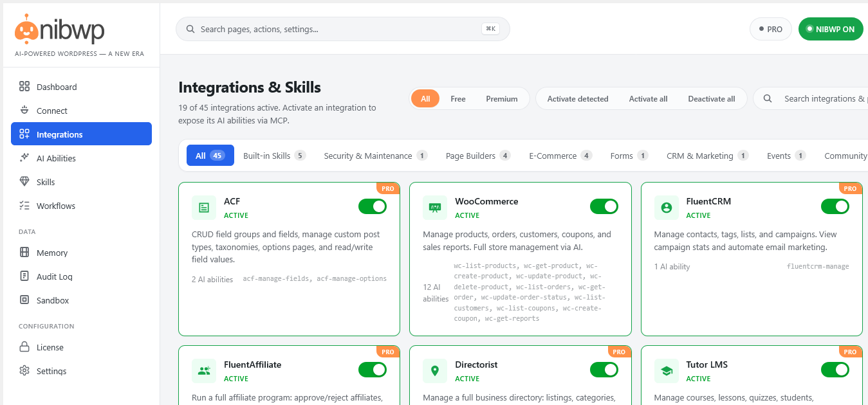Image resolution: width=868 pixels, height=405 pixels.
Task: Click the magnifier icon in integrations search
Action: coord(768,98)
